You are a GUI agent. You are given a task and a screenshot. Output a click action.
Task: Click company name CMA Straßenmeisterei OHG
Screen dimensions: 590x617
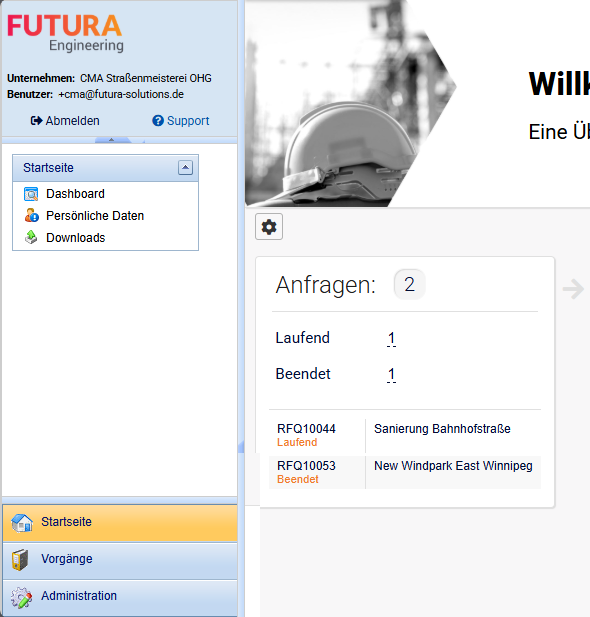coord(146,78)
